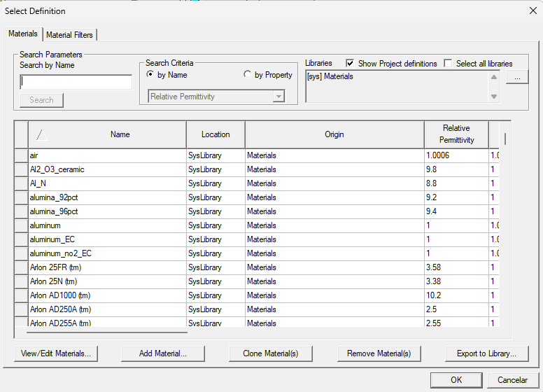Image resolution: width=543 pixels, height=392 pixels.
Task: Open the libraries browse ellipsis button
Action: click(x=517, y=77)
